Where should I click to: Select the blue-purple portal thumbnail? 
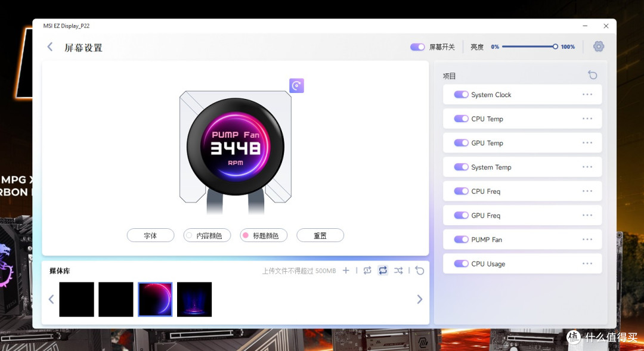tap(194, 299)
